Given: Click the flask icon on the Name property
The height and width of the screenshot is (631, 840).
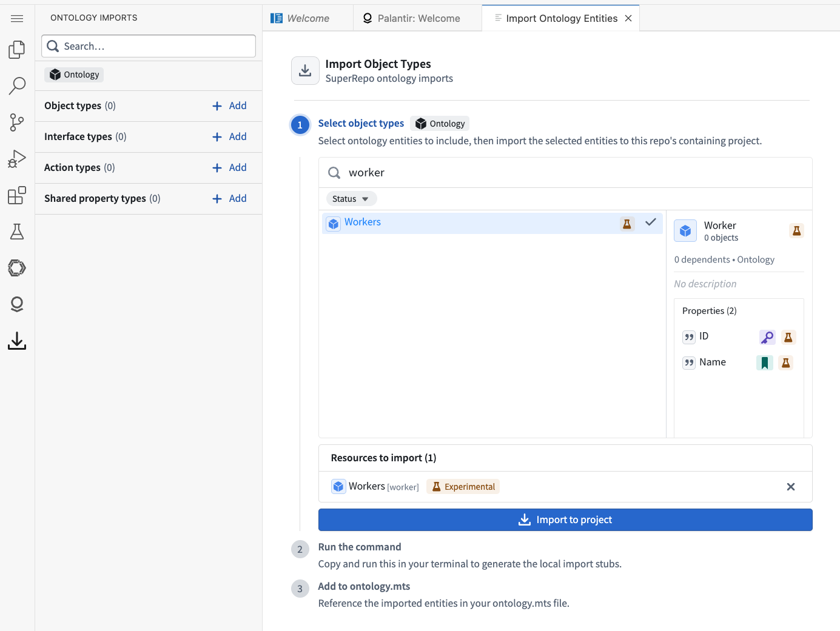Looking at the screenshot, I should coord(786,363).
